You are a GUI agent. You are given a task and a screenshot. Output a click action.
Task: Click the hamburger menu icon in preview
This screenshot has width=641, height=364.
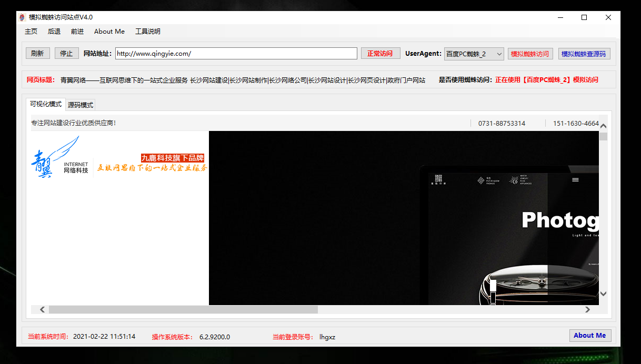(x=575, y=180)
